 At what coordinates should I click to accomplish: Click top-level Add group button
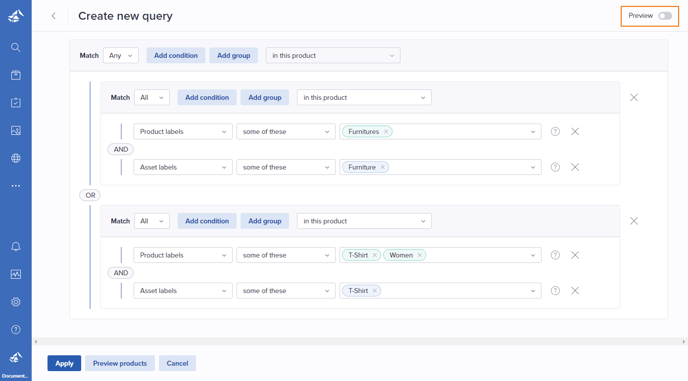(x=233, y=55)
